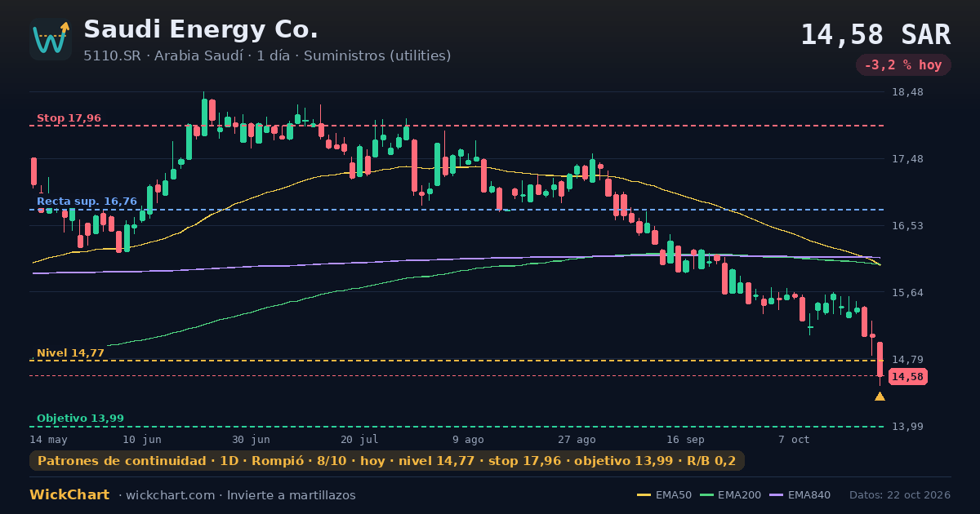Click the 7 oct date on the time axis
Screen dimensions: 980x514
pos(794,439)
